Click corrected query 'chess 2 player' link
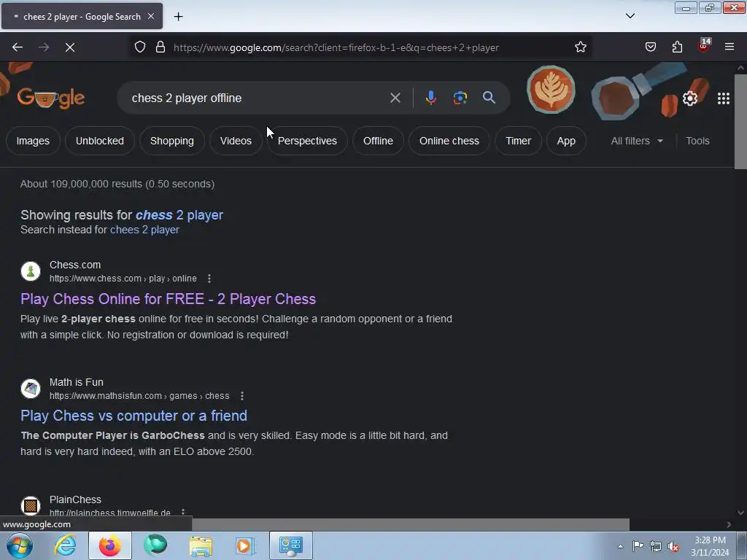 pyautogui.click(x=179, y=215)
